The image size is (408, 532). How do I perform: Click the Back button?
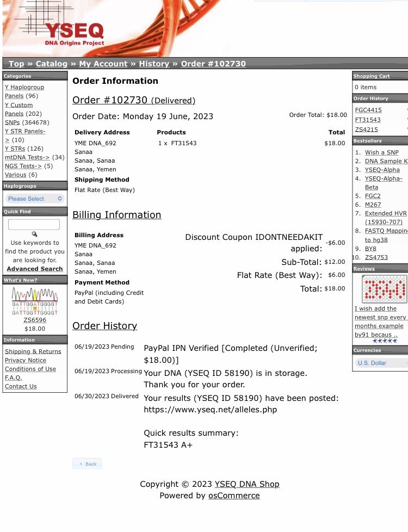point(87,464)
